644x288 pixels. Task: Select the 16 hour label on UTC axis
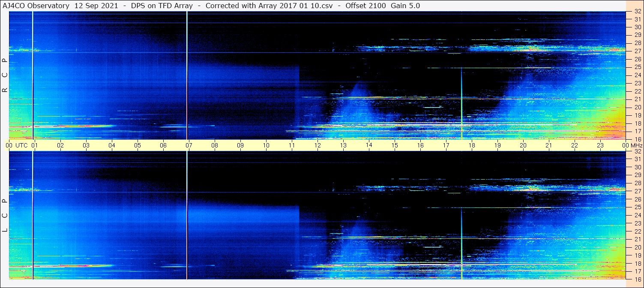pyautogui.click(x=420, y=145)
